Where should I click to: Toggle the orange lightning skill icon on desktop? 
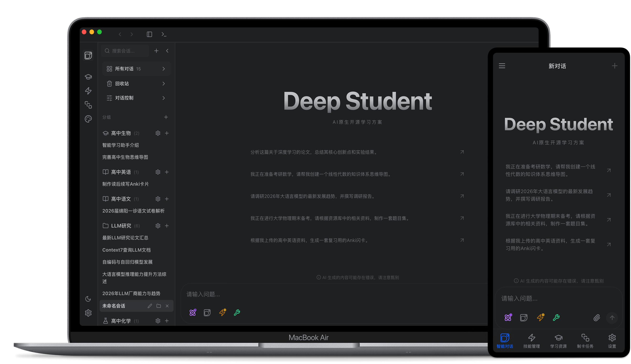222,312
